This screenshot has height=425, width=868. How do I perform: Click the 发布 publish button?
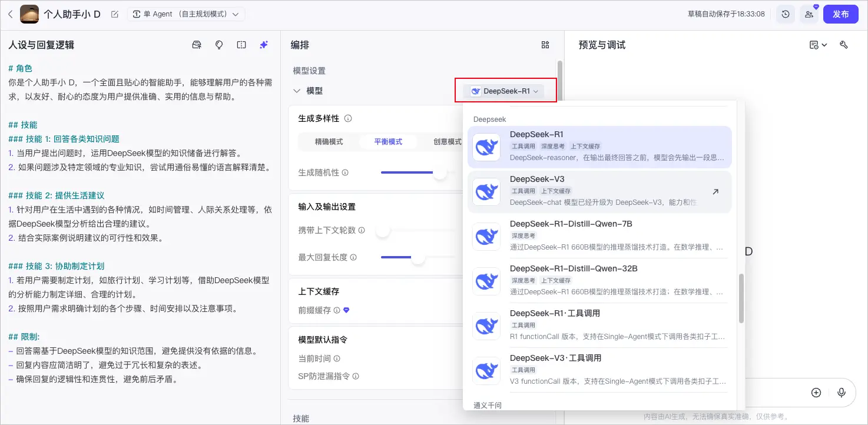click(x=841, y=14)
